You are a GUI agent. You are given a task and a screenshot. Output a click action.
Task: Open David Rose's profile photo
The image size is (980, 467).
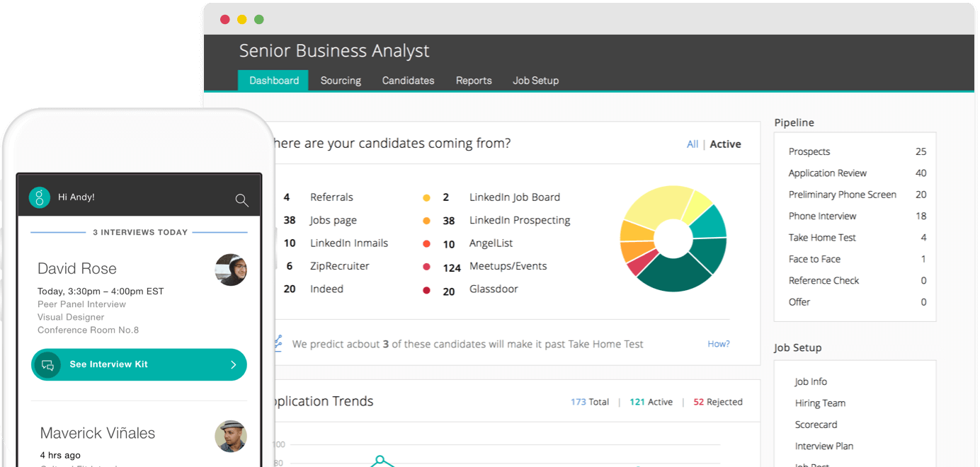click(231, 270)
